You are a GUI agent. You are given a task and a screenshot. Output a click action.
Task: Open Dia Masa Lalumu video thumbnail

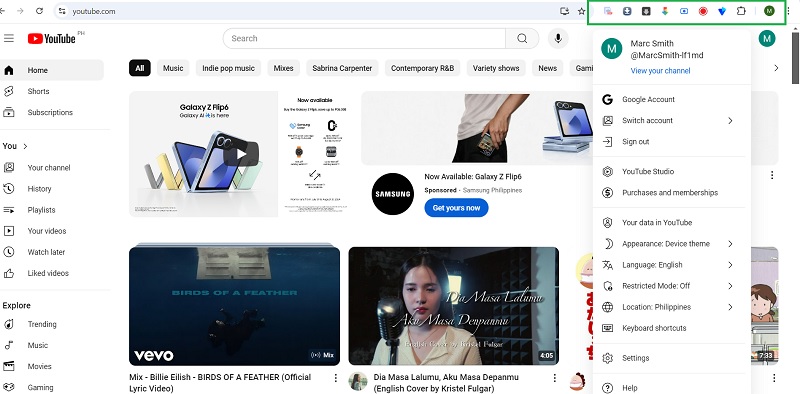[x=454, y=306]
